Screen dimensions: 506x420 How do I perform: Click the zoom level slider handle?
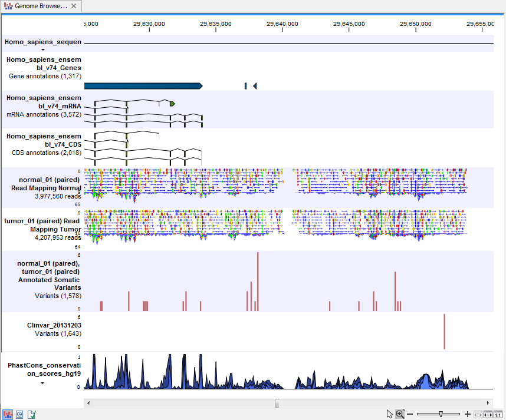[441, 414]
